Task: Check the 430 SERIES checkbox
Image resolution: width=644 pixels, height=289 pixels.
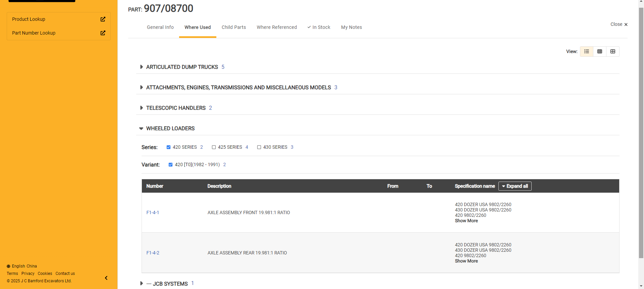Action: click(x=259, y=147)
